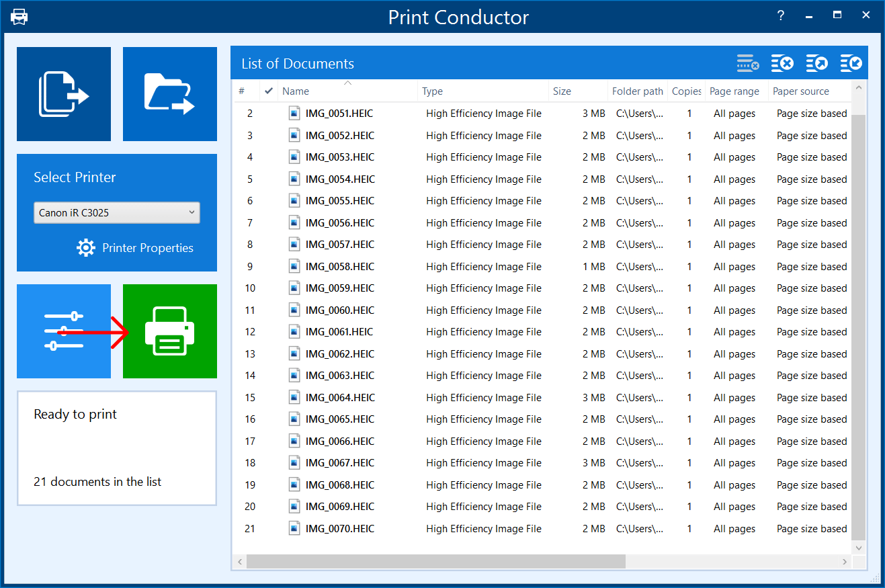Open the Canon iR C3025 printer dropdown
This screenshot has height=588, width=885.
[x=116, y=212]
